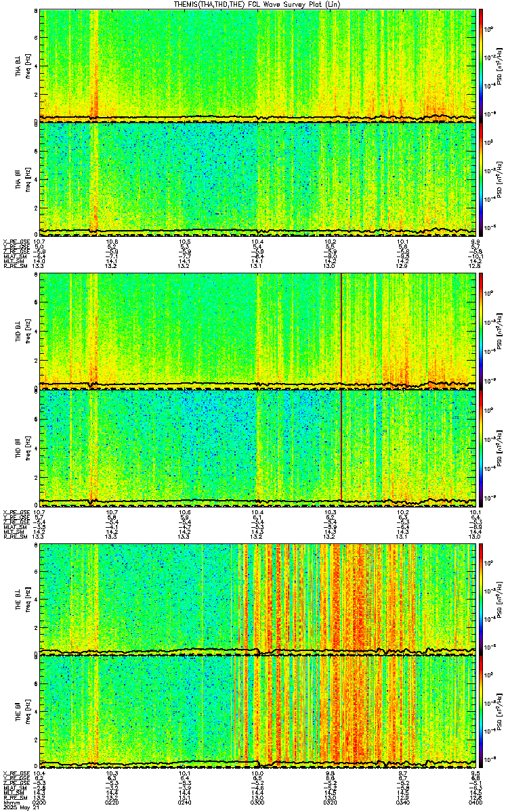Select the THE B-parallel PSD color bar

coord(482,711)
